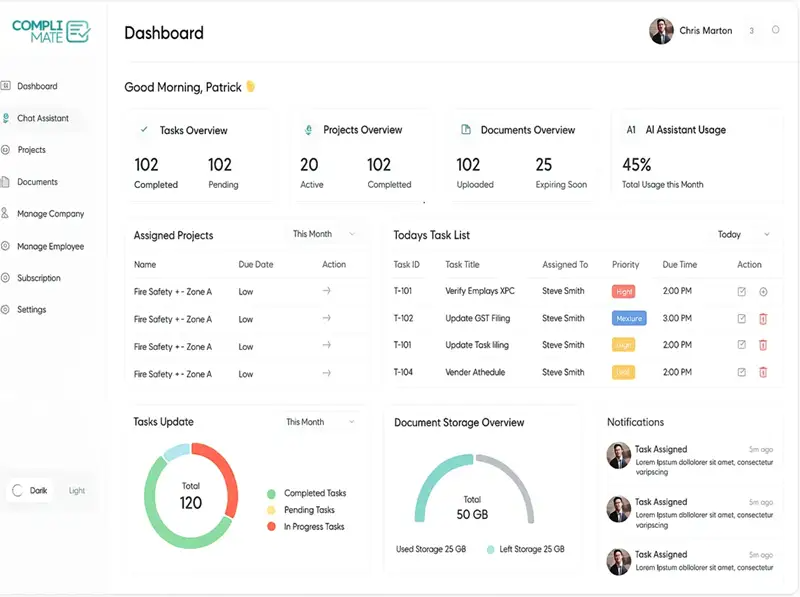Open the Today dropdown in Todays Task List
Screen dimensions: 800x597
[x=743, y=235]
